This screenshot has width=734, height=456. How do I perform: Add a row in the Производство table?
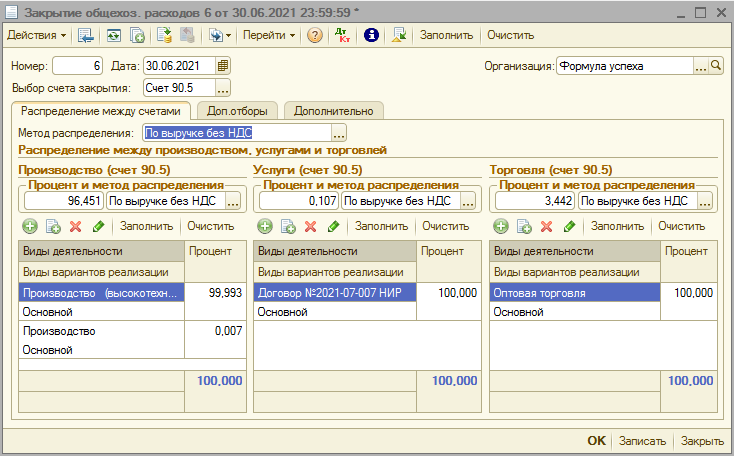(30, 227)
